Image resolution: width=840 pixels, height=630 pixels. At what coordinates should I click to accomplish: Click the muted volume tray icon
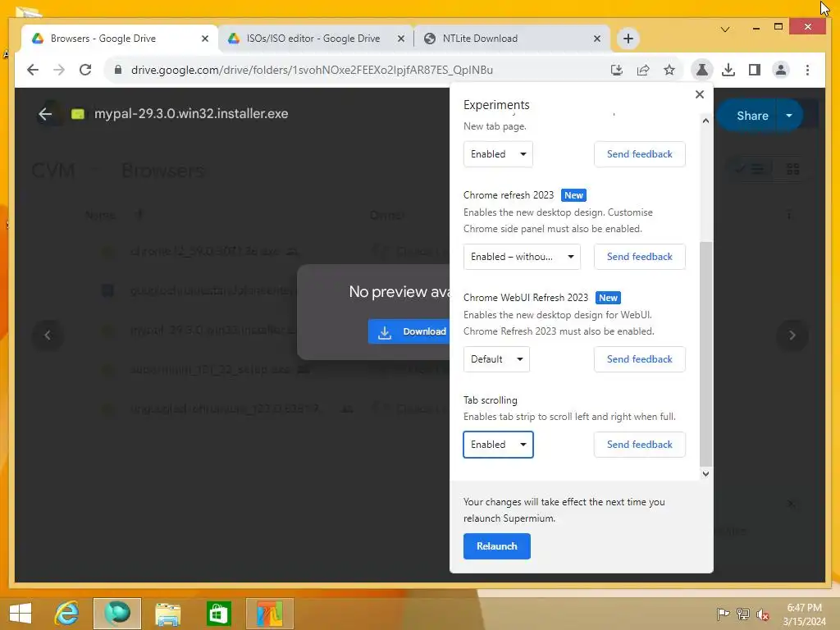[x=762, y=614]
